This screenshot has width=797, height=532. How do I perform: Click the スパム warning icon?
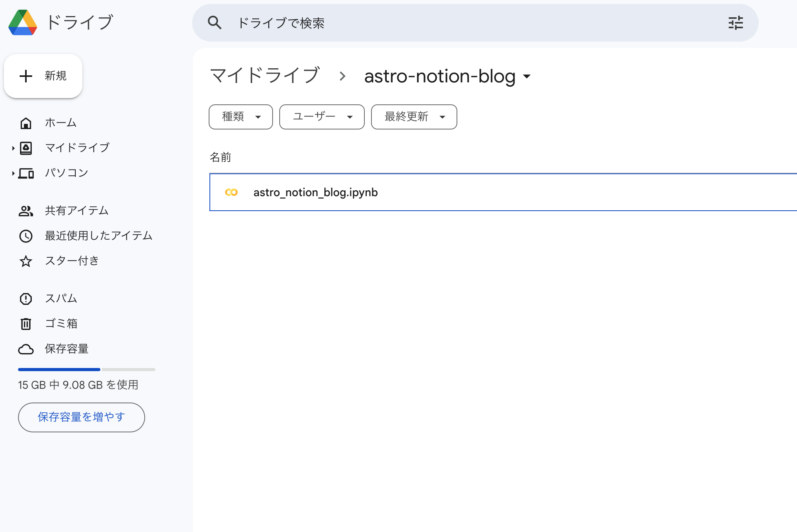(26, 299)
